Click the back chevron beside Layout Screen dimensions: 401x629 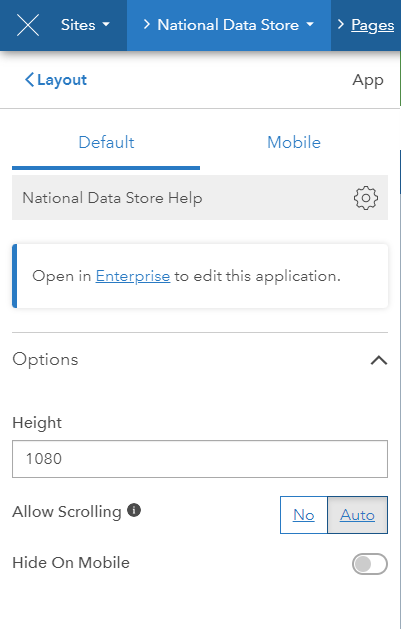[29, 79]
